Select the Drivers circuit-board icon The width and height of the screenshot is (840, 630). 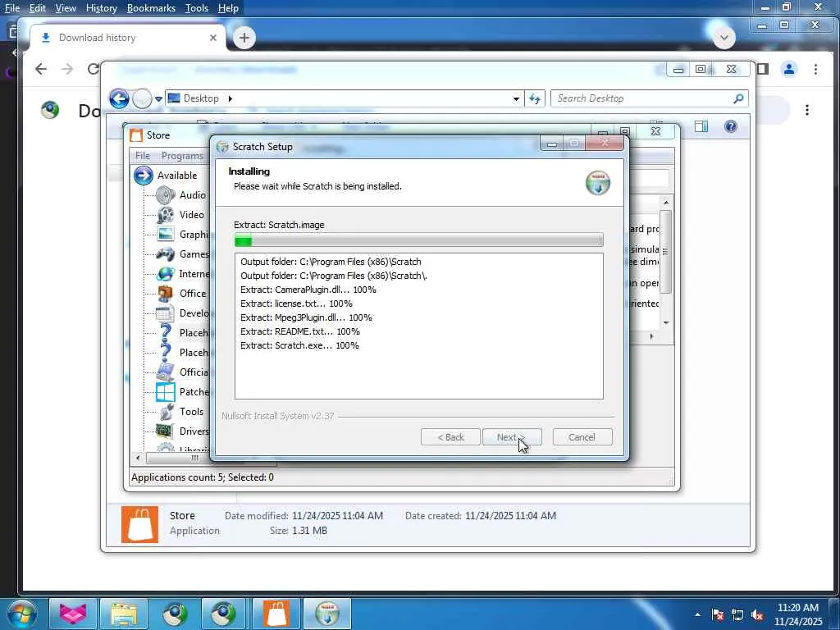[165, 431]
